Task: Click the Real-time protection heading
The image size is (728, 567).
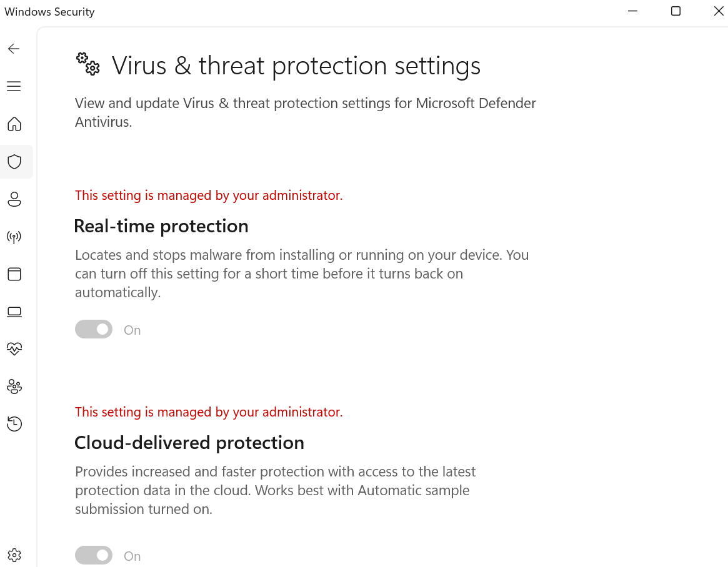Action: [161, 226]
